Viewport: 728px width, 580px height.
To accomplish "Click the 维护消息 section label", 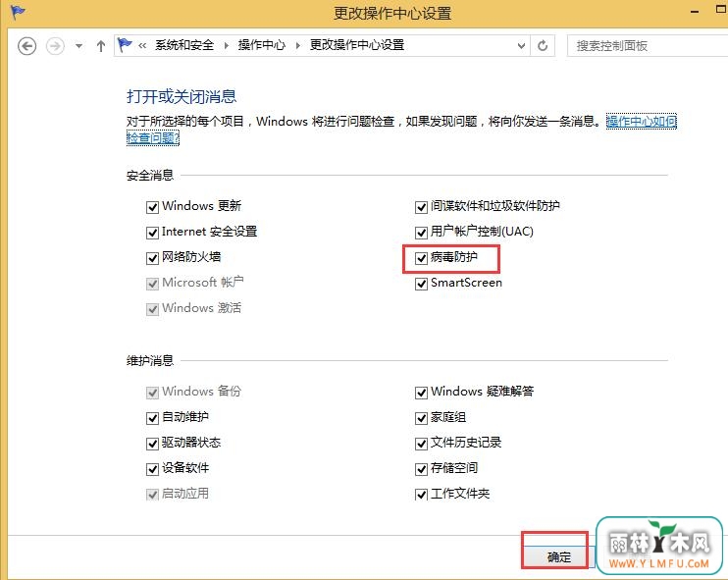I will pyautogui.click(x=150, y=361).
